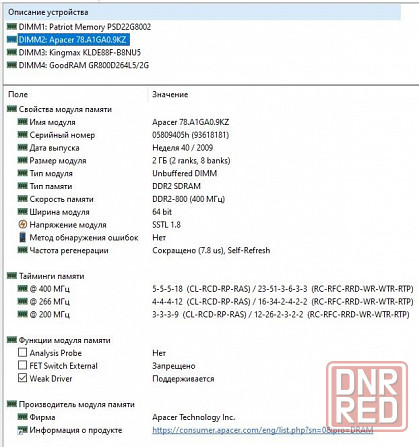Click icon beside Ширина модуля
This screenshot has width=419, height=447.
click(22, 211)
